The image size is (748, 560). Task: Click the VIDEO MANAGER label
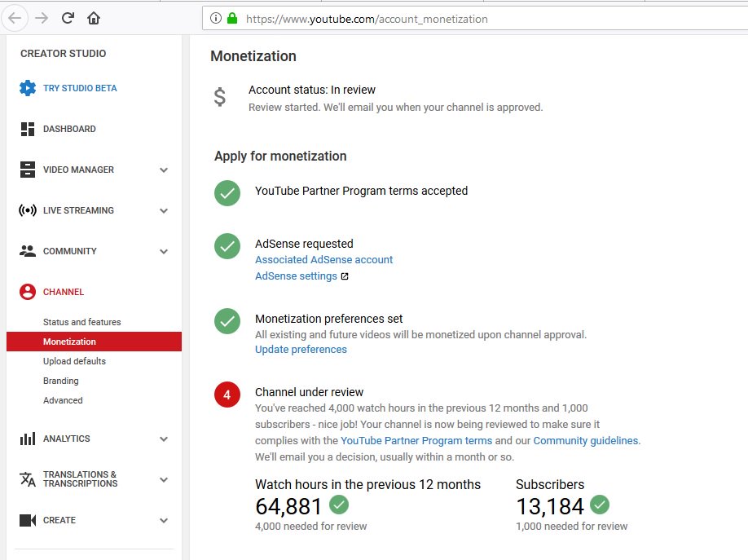tap(78, 170)
